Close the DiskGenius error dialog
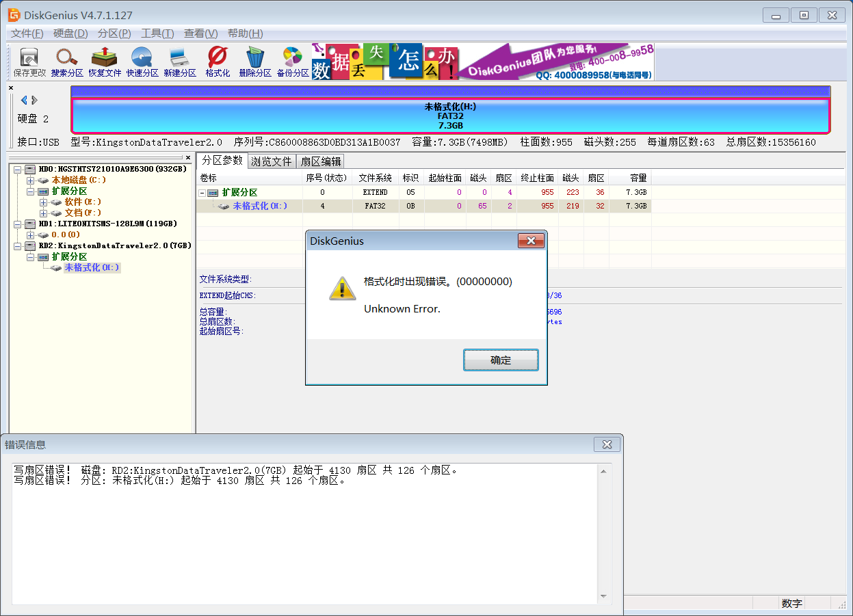 [x=531, y=241]
